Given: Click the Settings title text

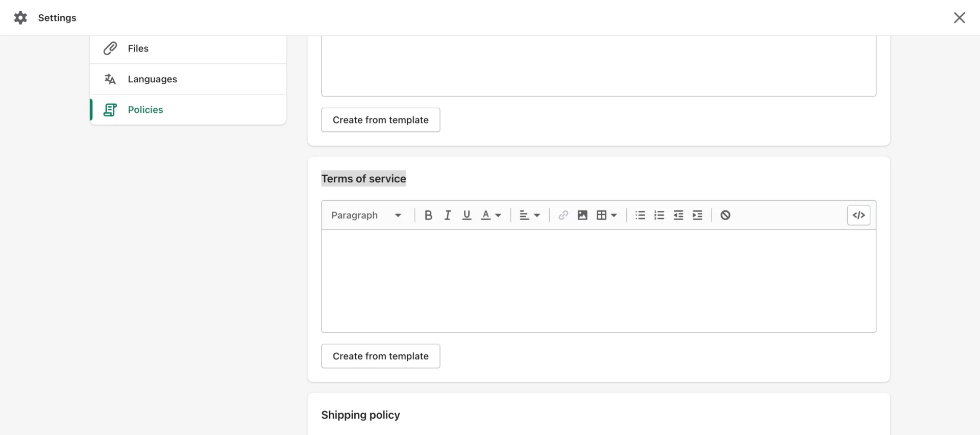Looking at the screenshot, I should click(57, 18).
